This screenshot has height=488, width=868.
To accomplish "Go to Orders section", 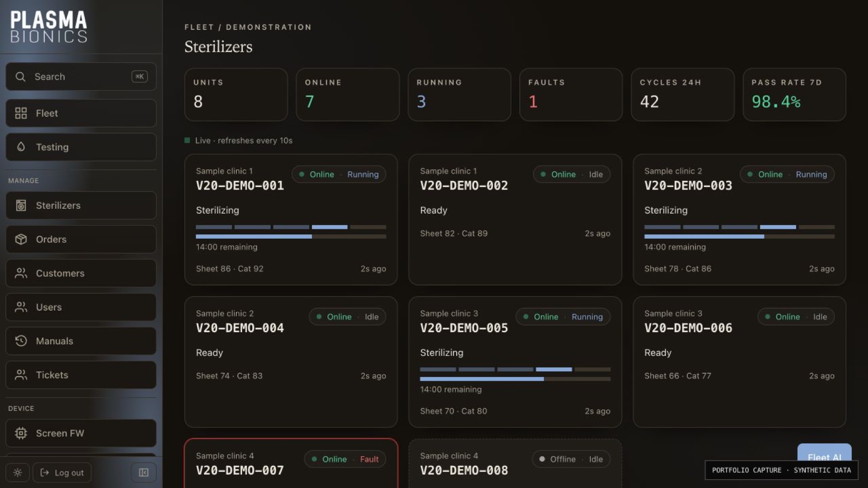I will tap(81, 239).
